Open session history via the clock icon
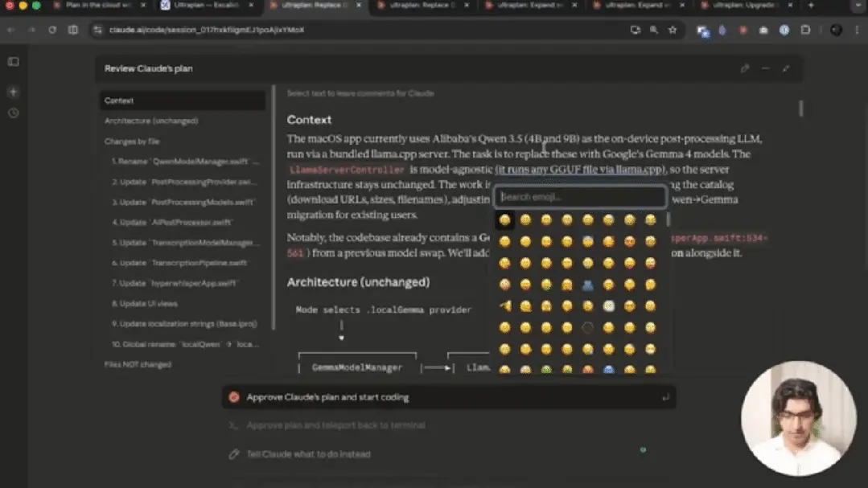Viewport: 868px width, 488px height. tap(12, 113)
